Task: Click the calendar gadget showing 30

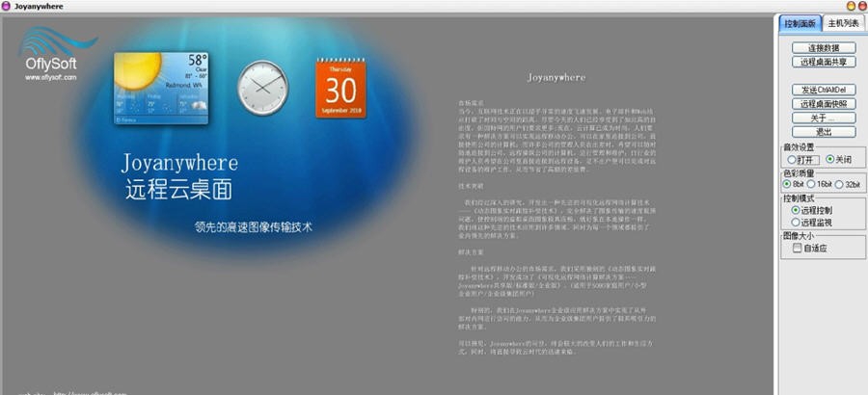Action: tap(340, 88)
